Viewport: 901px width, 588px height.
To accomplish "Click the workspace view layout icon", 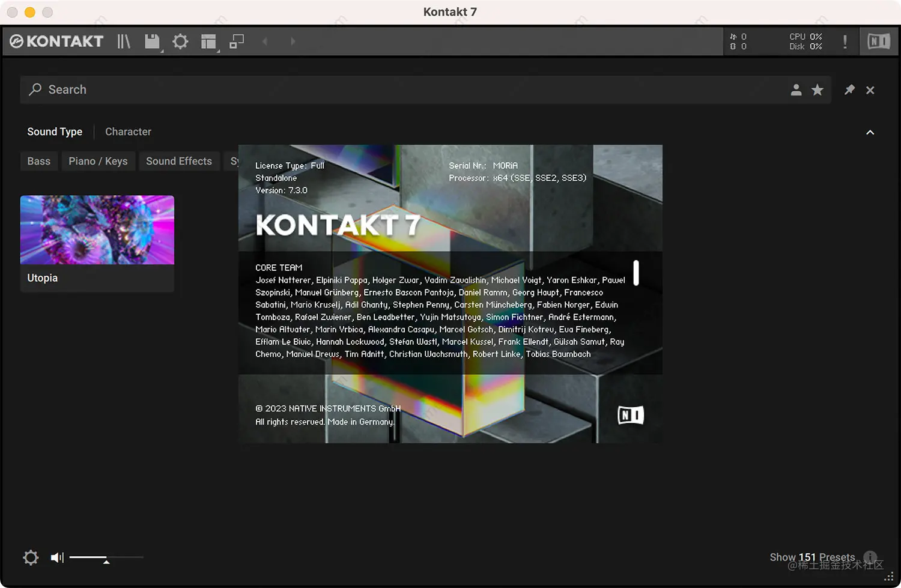I will (x=207, y=41).
